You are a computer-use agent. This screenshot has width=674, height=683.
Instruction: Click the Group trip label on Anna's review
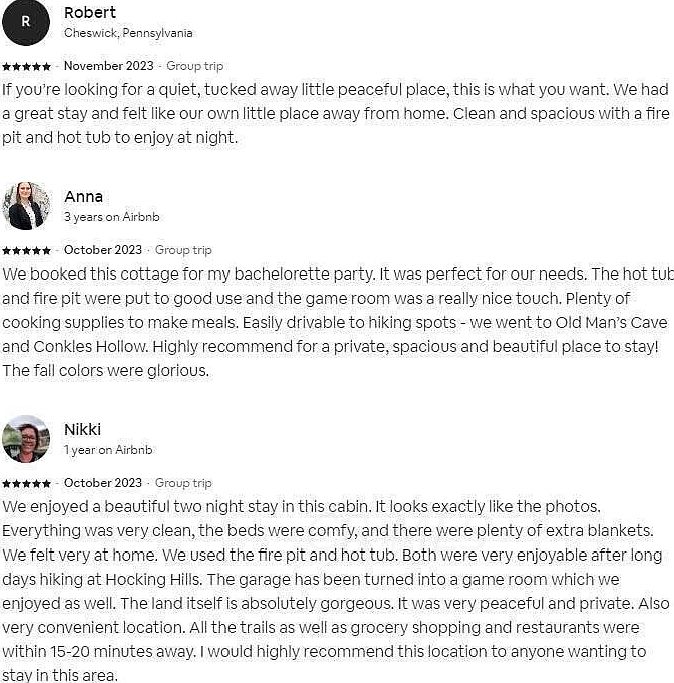pos(183,250)
